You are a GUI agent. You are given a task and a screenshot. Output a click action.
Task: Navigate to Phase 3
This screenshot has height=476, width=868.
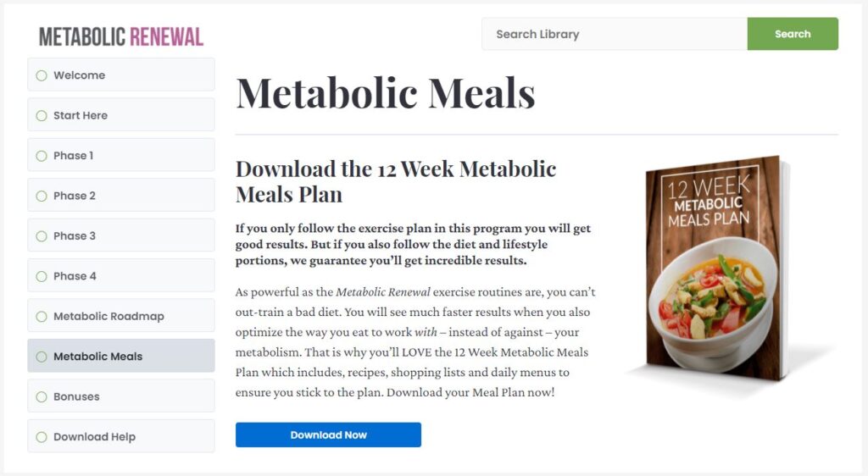[121, 235]
